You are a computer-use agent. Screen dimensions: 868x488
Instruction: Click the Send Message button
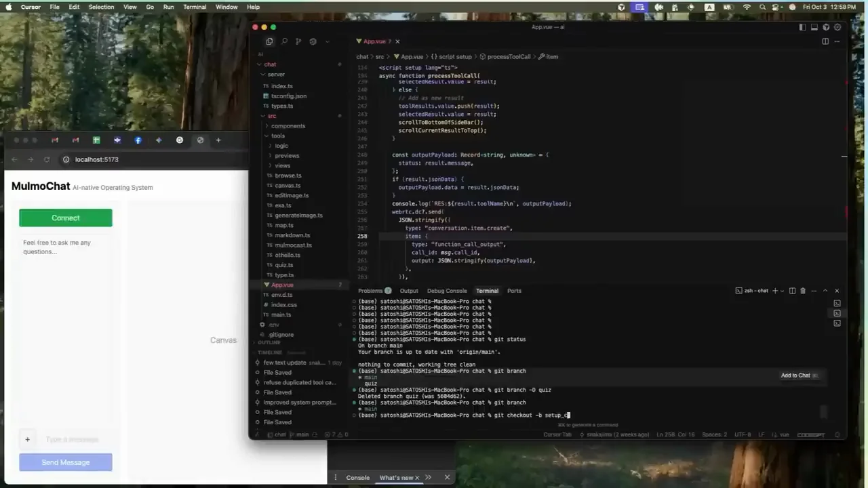click(66, 462)
